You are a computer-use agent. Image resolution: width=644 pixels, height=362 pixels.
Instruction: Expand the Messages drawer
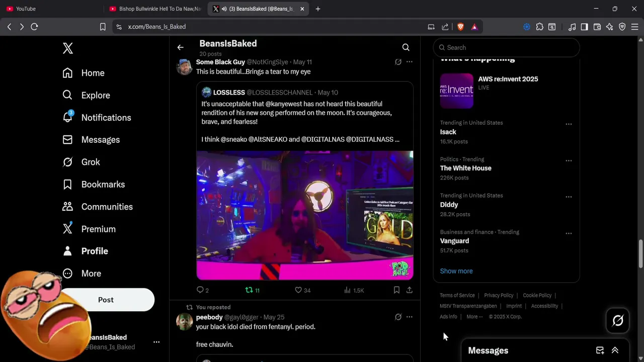[615, 350]
